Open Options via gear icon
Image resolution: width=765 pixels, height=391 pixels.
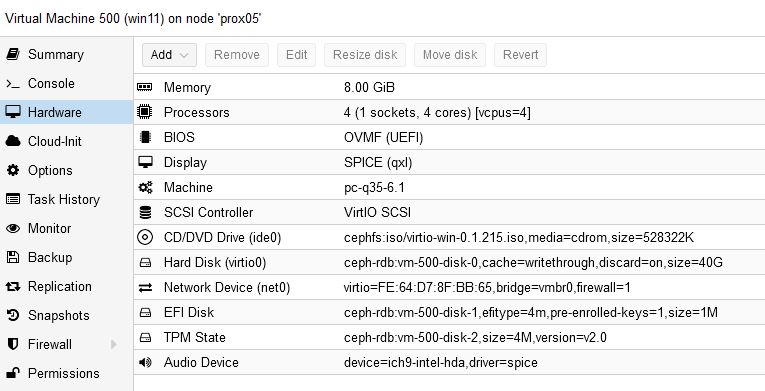(13, 170)
